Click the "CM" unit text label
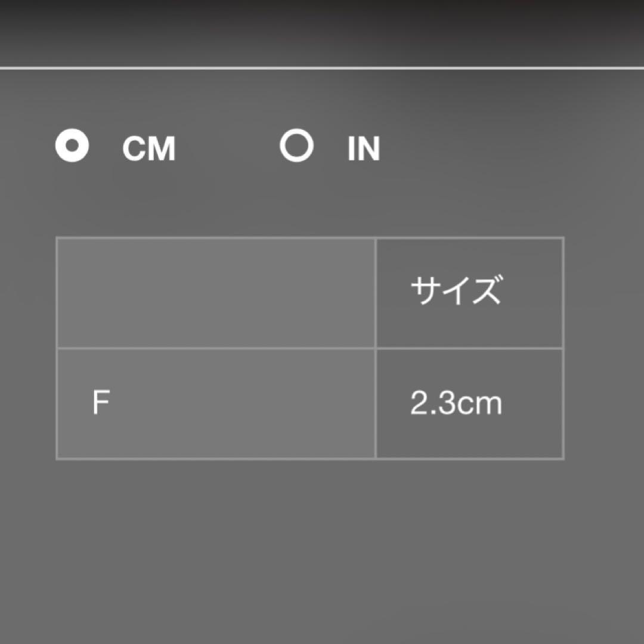This screenshot has height=644, width=644. [149, 148]
